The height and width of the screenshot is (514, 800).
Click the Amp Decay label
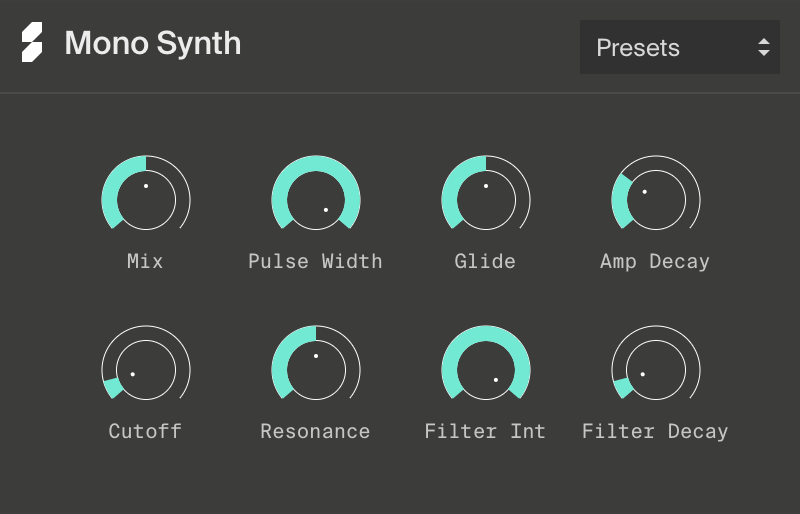655,262
